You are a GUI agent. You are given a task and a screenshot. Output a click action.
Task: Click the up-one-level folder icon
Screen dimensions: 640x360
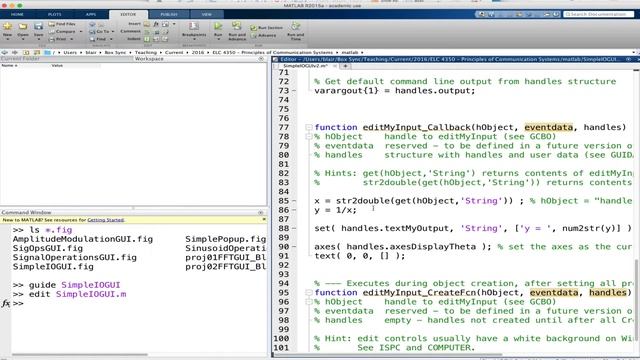click(x=26, y=53)
